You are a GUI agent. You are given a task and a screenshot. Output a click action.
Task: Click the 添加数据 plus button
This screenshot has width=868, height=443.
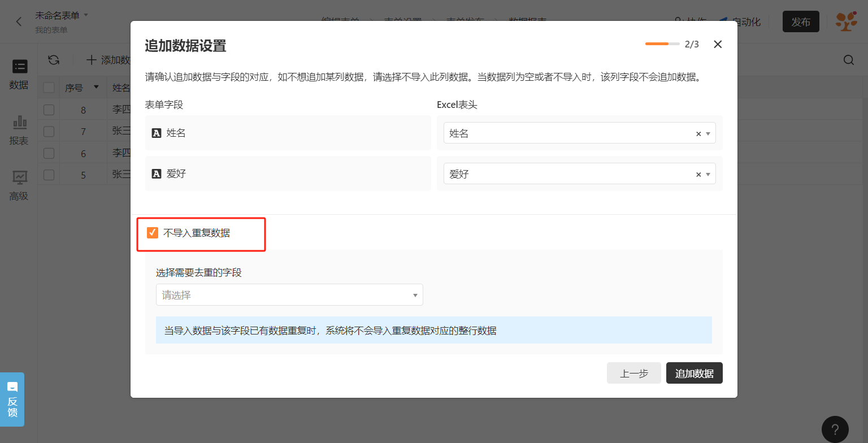point(108,60)
